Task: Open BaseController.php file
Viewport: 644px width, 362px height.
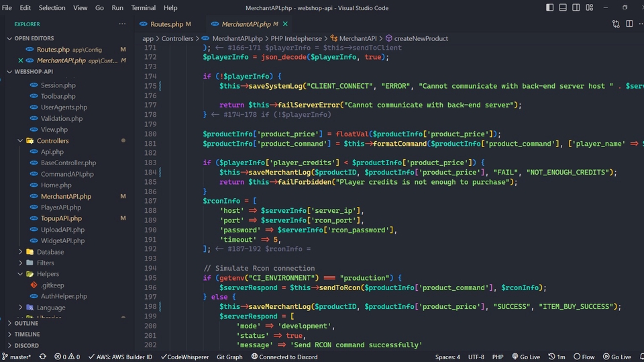Action: pos(68,163)
